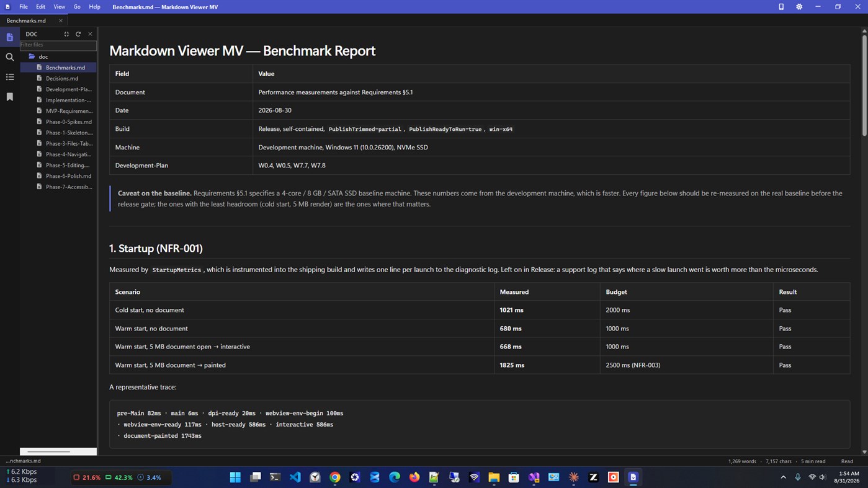
Task: Open the Search panel icon
Action: click(x=10, y=57)
